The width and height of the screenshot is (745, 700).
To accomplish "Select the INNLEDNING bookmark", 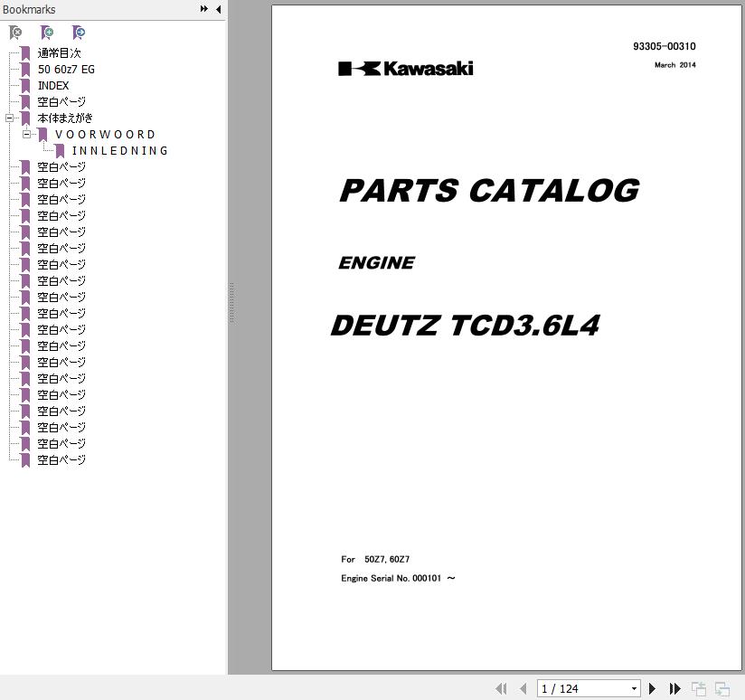I will point(119,151).
